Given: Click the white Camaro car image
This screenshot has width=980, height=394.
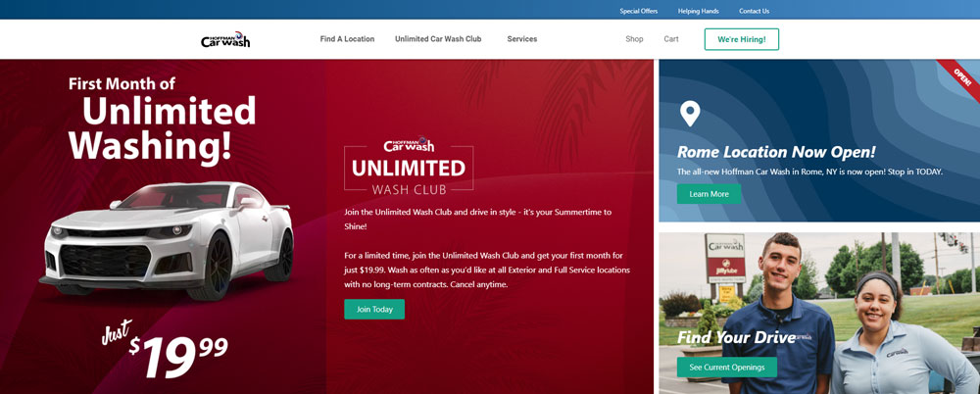Looking at the screenshot, I should 167,241.
